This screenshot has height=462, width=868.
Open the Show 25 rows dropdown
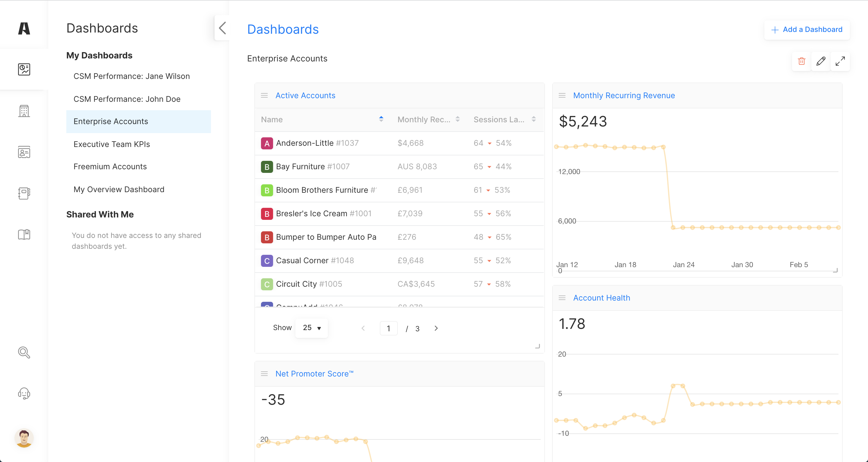click(x=311, y=328)
